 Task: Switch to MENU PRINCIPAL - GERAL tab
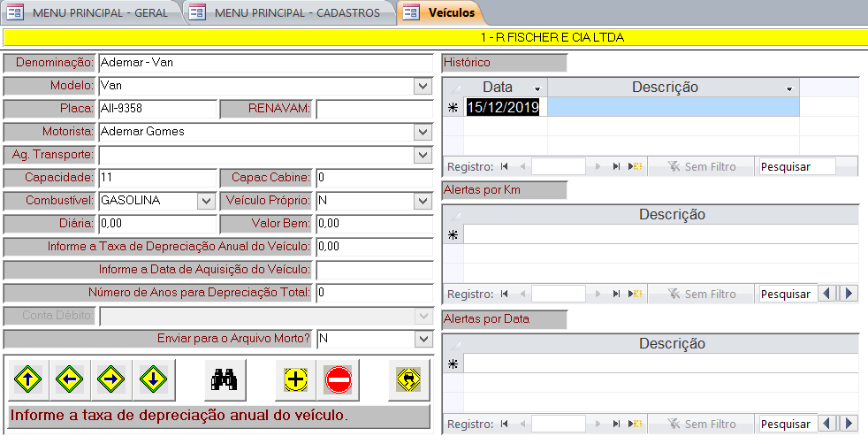pos(90,12)
